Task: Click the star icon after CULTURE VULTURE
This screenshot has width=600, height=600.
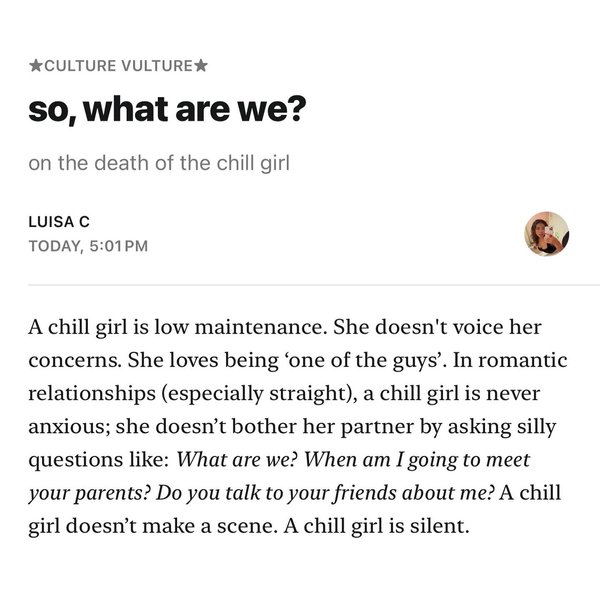Action: coord(201,67)
